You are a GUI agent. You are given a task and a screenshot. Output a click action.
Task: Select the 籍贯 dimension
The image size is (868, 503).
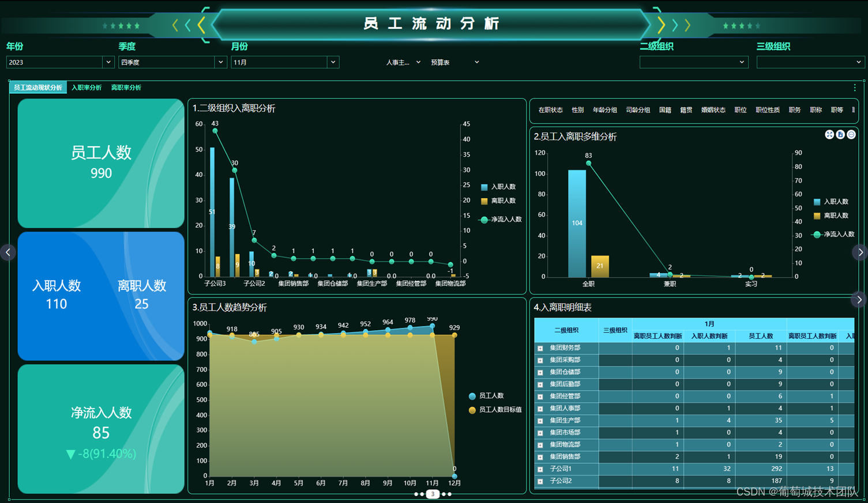(x=686, y=110)
